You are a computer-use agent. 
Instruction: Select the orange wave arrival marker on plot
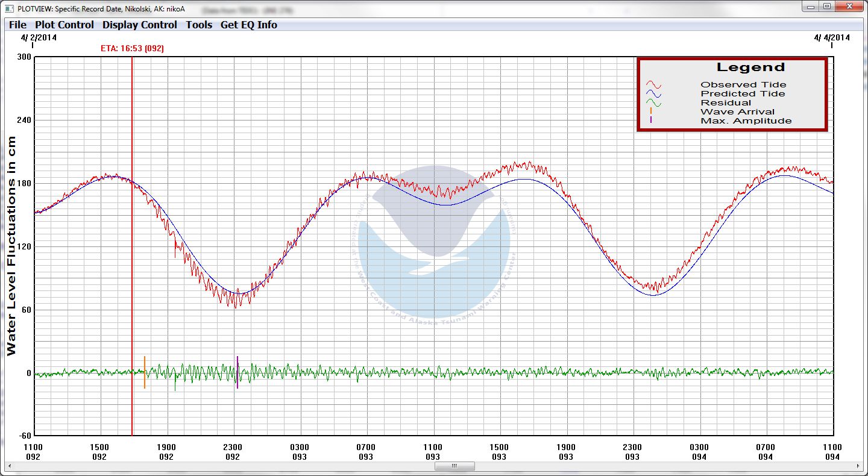tap(145, 372)
